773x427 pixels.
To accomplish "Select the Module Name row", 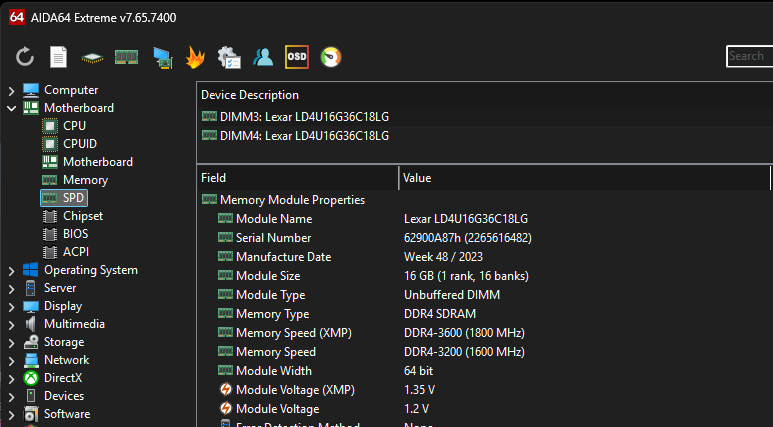I will click(x=485, y=219).
